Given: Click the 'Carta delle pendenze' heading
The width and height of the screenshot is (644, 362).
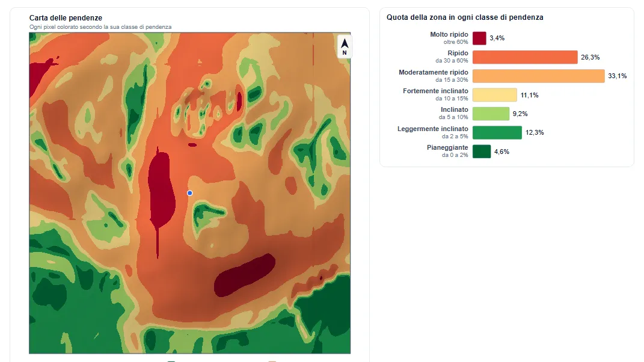Looking at the screenshot, I should [x=66, y=17].
